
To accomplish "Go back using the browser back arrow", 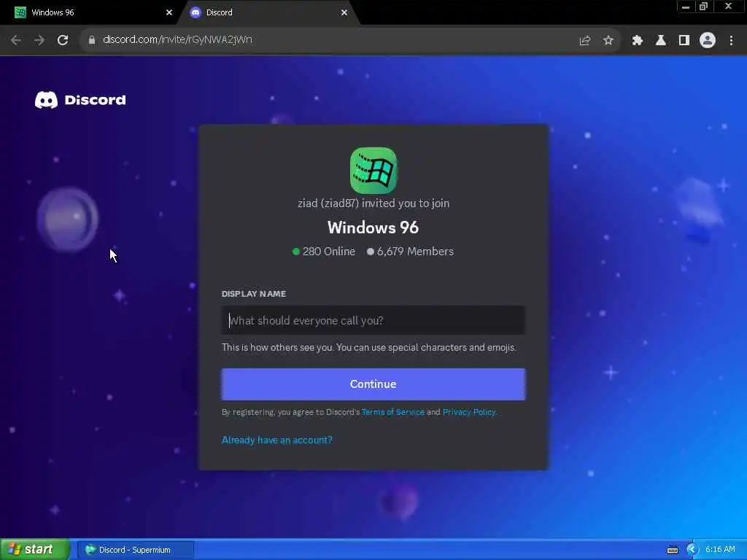I will (x=16, y=40).
